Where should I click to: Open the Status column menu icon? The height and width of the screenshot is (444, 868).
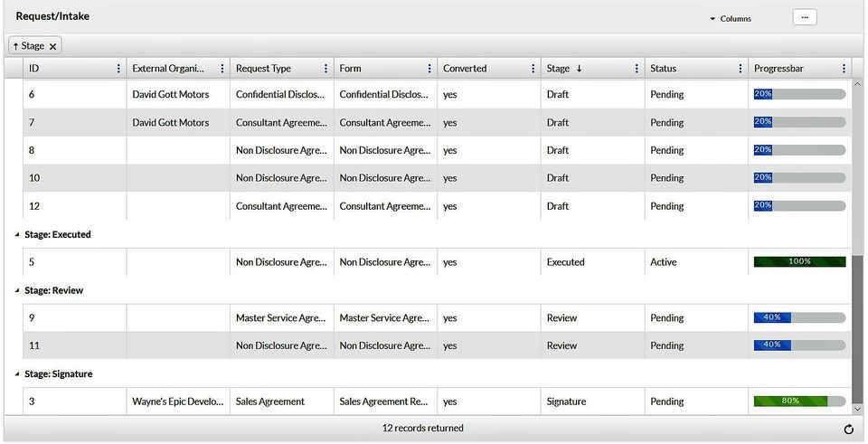(x=741, y=69)
